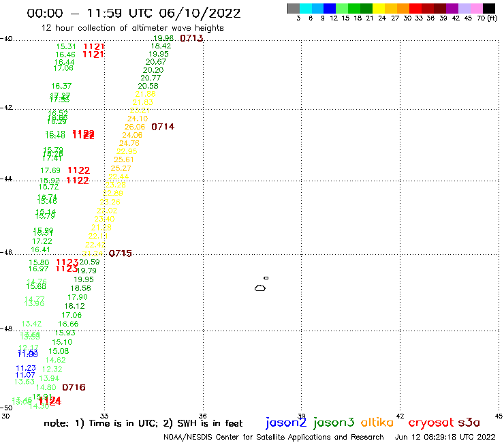
Task: Click the wave height value '25.61'
Action: (124, 159)
